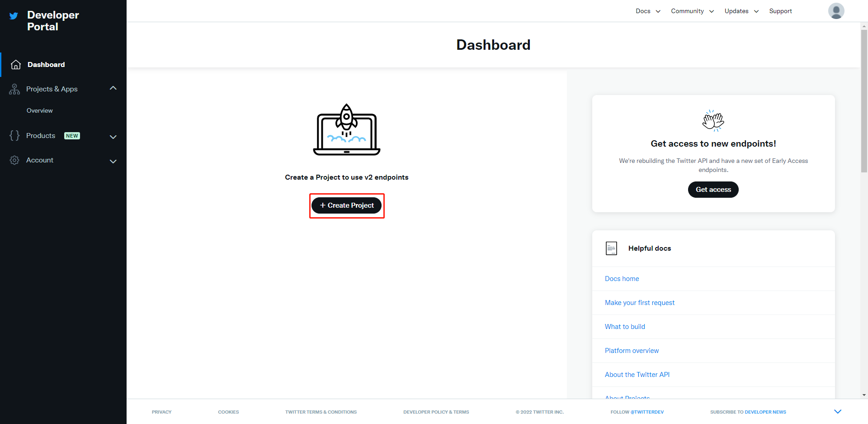
Task: Click the Twitter bird logo
Action: click(x=14, y=16)
